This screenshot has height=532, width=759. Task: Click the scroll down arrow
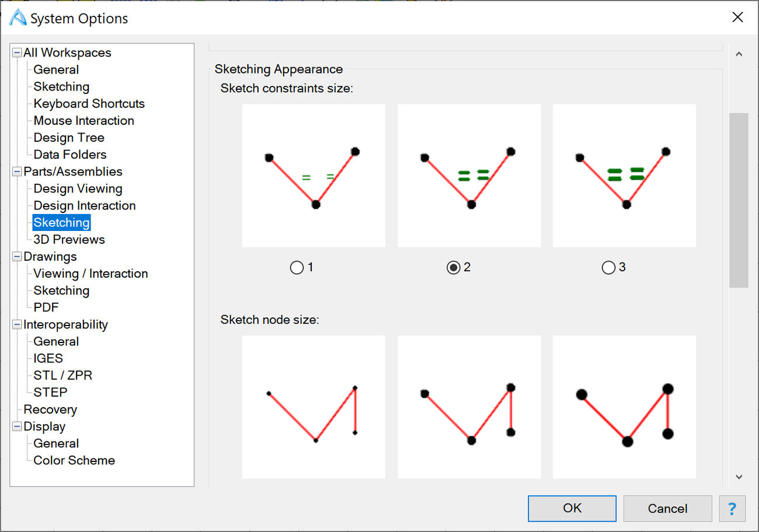coord(739,477)
